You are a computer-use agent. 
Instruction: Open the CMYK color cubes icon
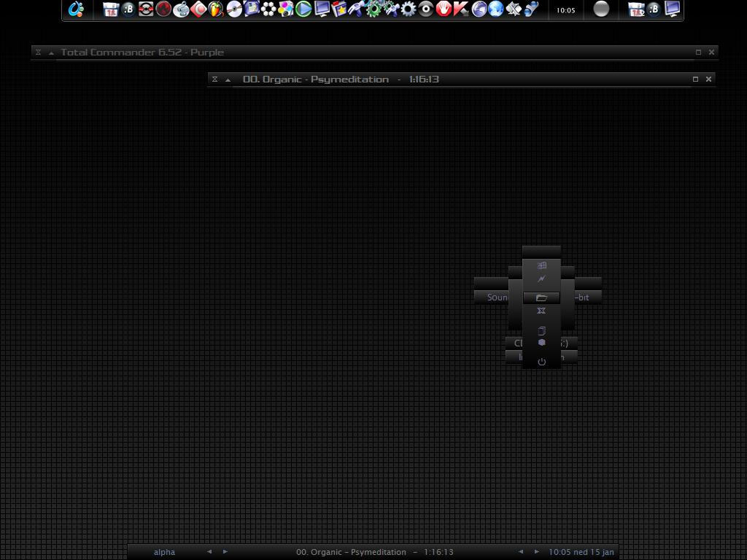tap(286, 9)
